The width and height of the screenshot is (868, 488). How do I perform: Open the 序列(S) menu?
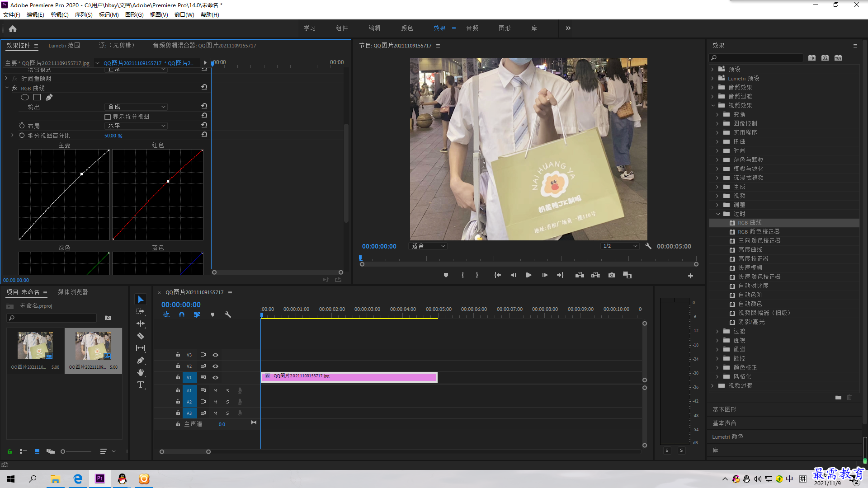click(x=84, y=14)
